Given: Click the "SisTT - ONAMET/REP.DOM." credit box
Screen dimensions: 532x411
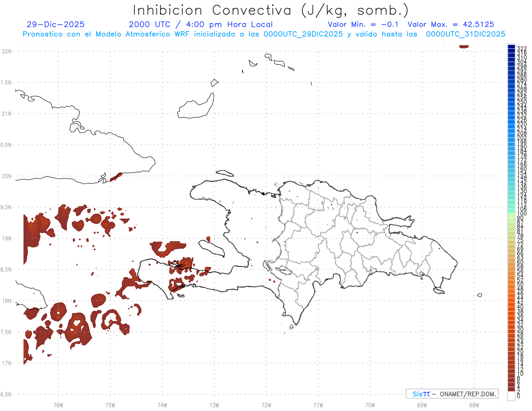Looking at the screenshot, I should coord(452,394).
